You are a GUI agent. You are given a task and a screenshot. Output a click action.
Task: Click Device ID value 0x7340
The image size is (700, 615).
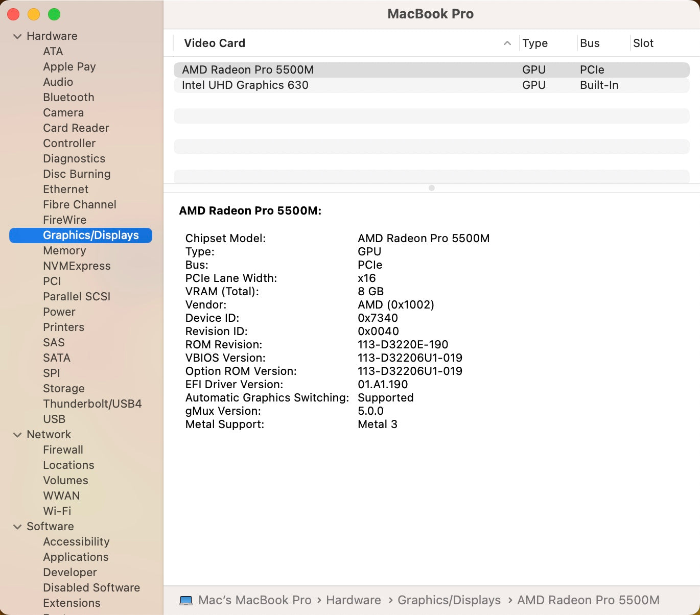click(x=378, y=318)
